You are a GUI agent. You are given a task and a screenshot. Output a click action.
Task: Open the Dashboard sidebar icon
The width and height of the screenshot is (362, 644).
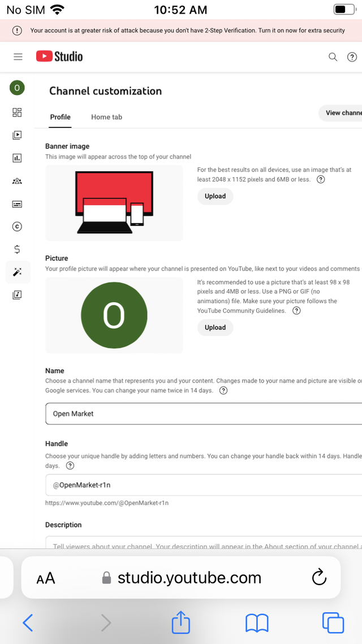coord(17,113)
